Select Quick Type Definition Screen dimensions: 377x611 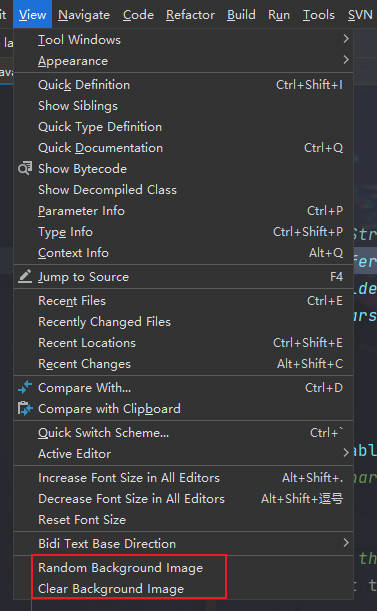click(x=184, y=127)
